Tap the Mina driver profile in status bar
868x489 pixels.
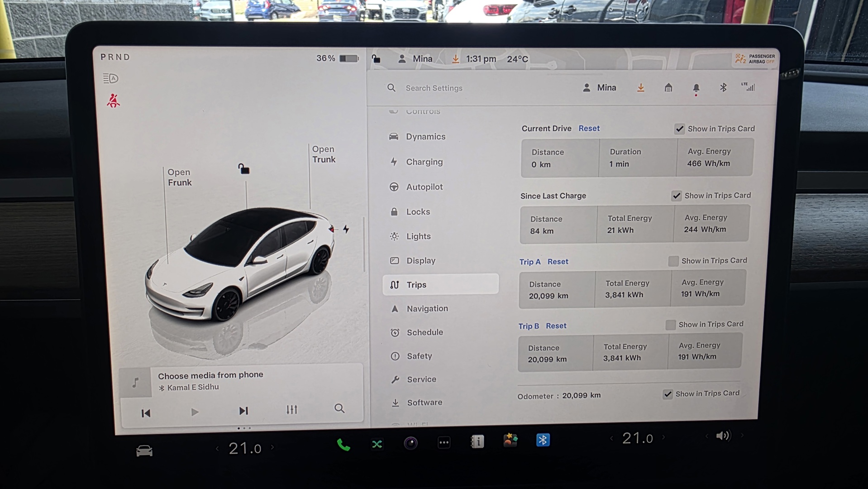click(415, 59)
